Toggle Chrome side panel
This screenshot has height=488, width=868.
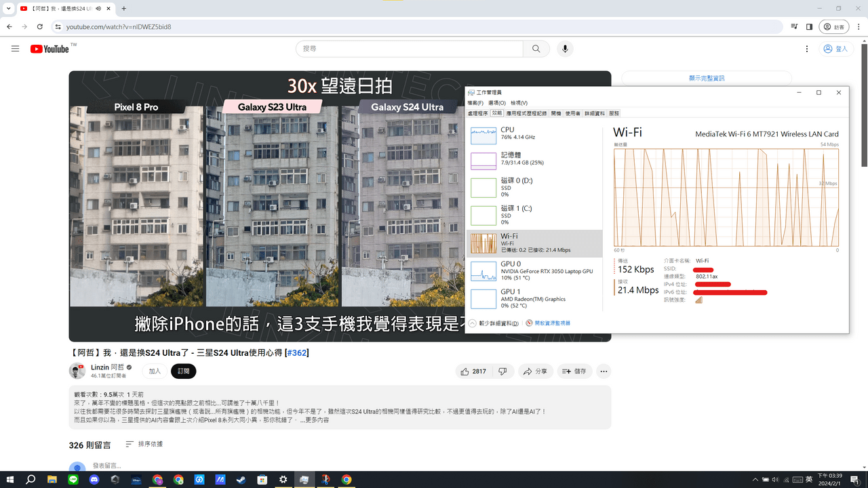coord(809,27)
